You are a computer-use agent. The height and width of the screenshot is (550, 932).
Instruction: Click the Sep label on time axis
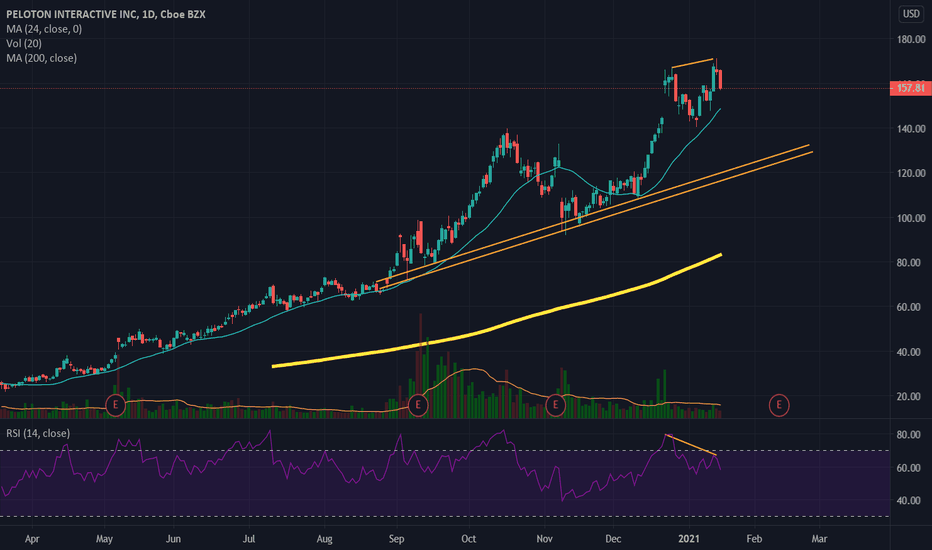[396, 539]
